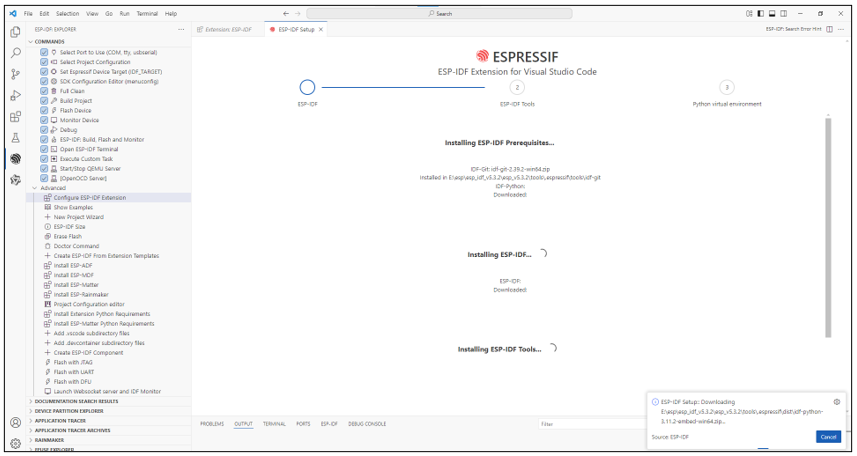Click the Split Editor Right icon
The height and width of the screenshot is (456, 857).
829,30
